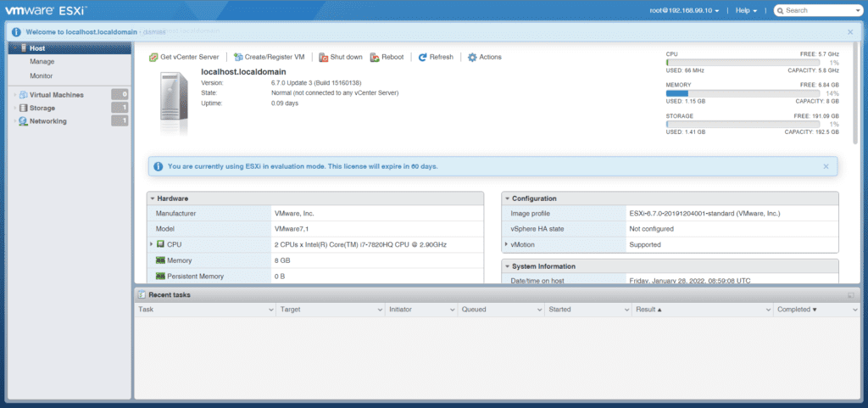Expand the CPU row details
Viewport: 868px width, 408px height.
151,243
